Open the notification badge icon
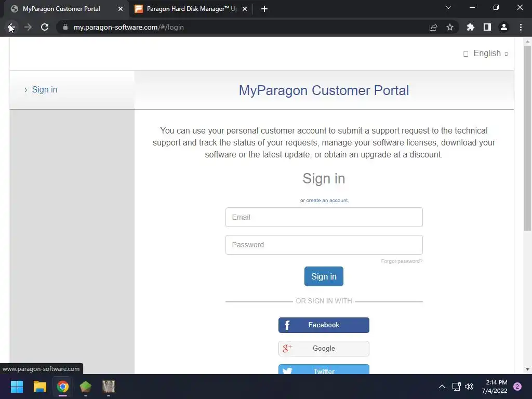The width and height of the screenshot is (532, 399). pos(517,387)
